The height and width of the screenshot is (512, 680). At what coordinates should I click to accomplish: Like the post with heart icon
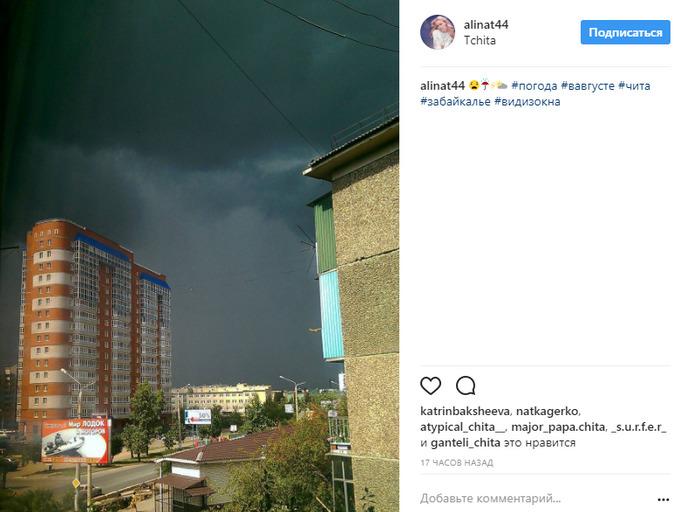[430, 385]
